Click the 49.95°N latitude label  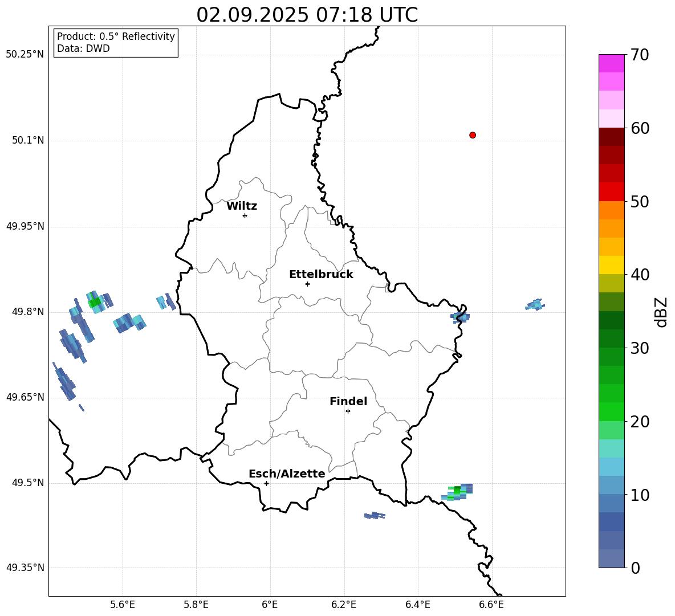click(x=25, y=226)
